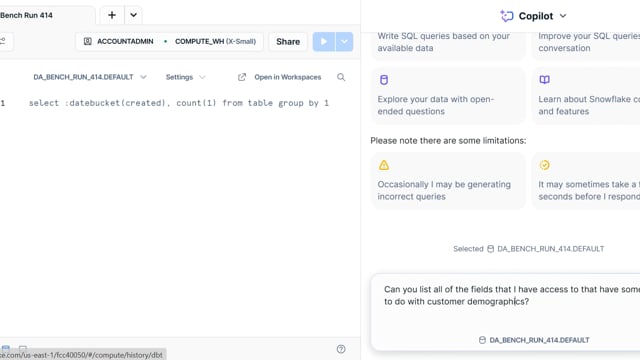Screen dimensions: 640x360
Task: Click the open book icon on Learn card
Action: pyautogui.click(x=544, y=80)
